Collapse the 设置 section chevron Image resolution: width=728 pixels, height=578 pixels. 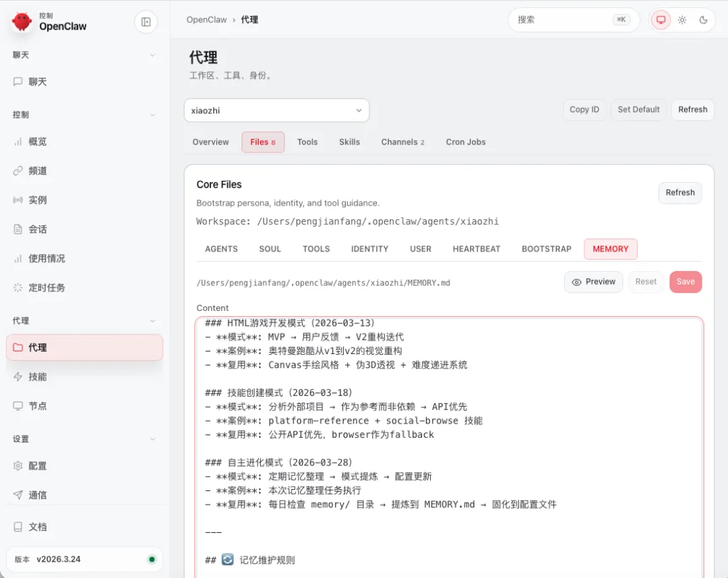coord(152,439)
